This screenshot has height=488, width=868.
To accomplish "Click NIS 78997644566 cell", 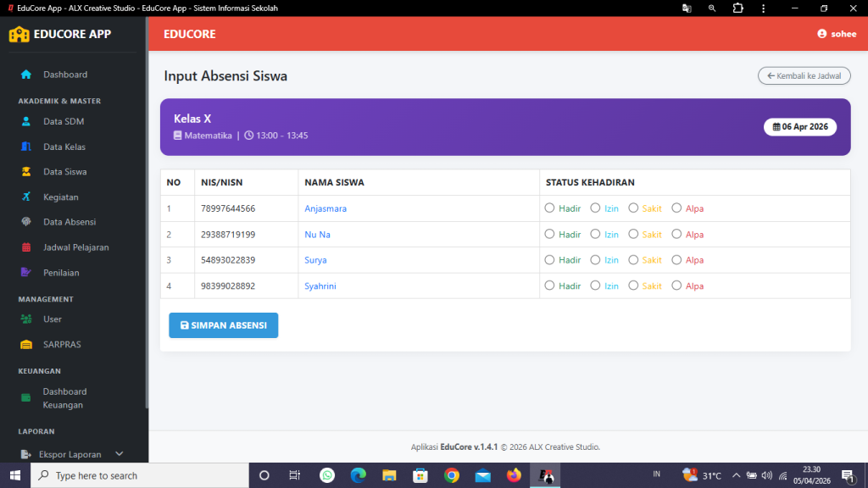I will 247,208.
